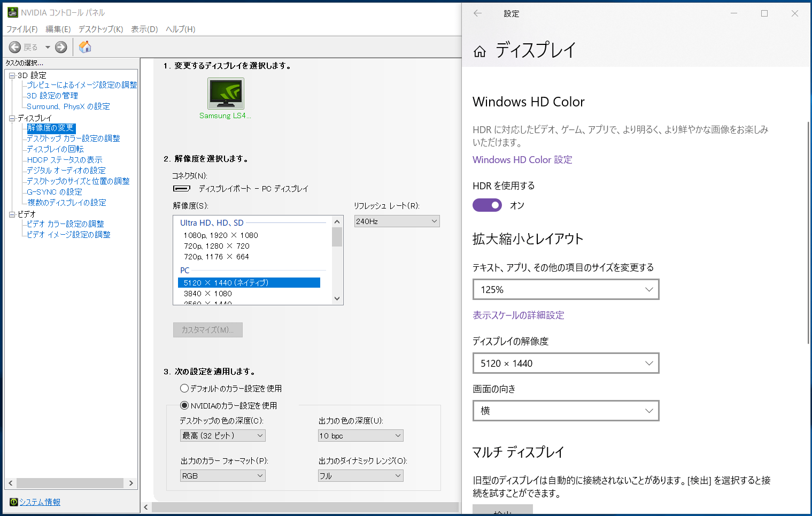
Task: Select resolution 1080p, 1920 × 1080
Action: (x=221, y=235)
